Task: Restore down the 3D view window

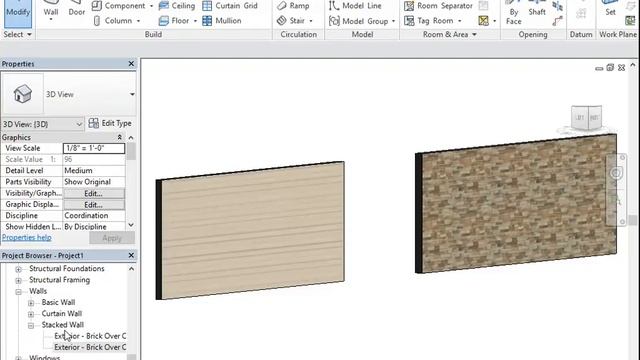Action: (610, 68)
